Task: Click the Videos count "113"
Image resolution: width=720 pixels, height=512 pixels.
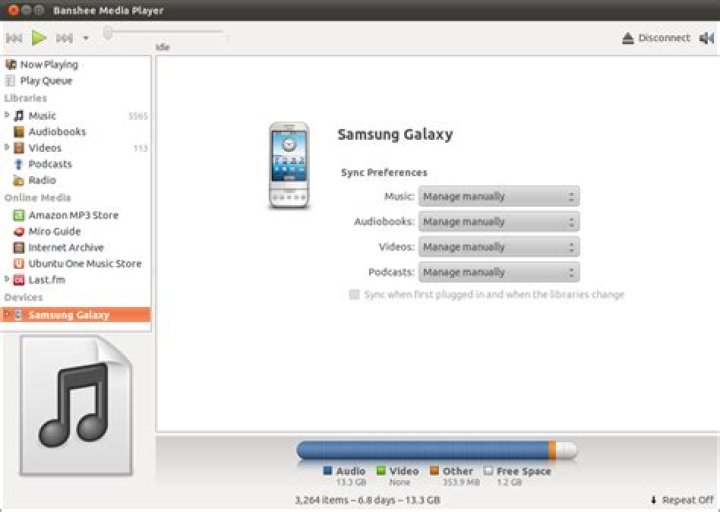Action: click(x=141, y=148)
